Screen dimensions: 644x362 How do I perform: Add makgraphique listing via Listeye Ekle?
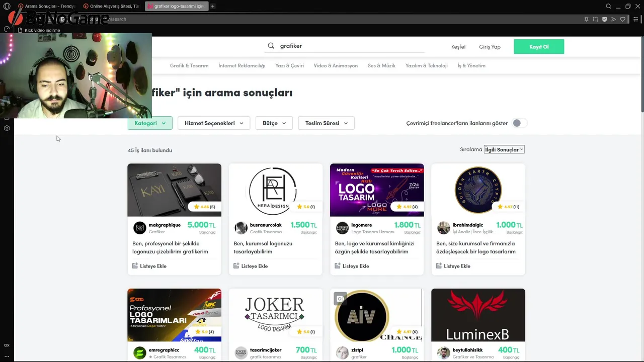coord(149,266)
